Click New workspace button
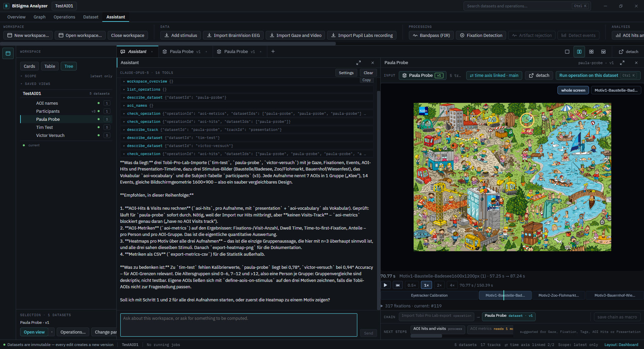 (28, 35)
